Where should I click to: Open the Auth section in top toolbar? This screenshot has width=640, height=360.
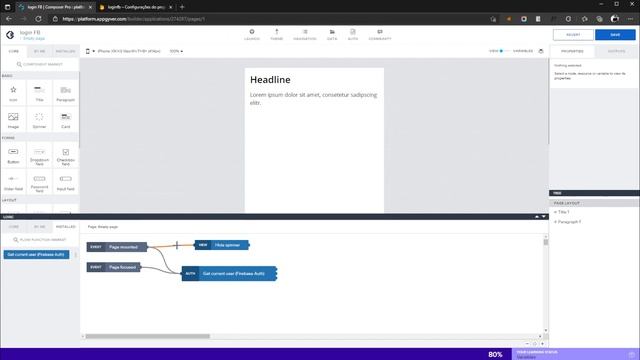coord(353,35)
